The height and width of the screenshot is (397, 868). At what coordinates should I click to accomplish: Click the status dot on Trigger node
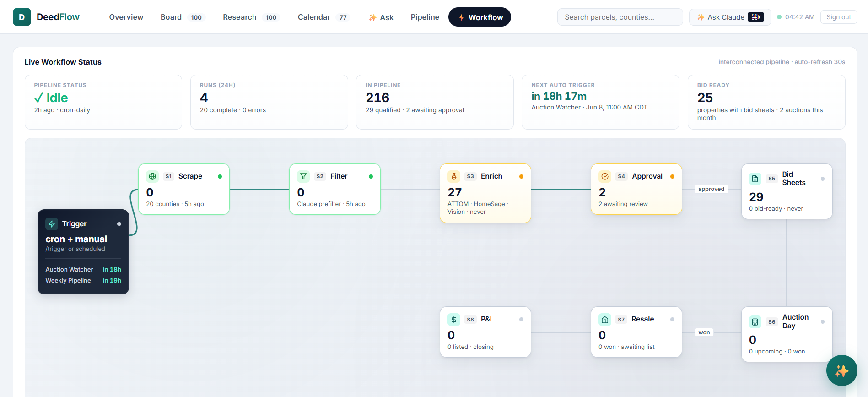(x=119, y=224)
